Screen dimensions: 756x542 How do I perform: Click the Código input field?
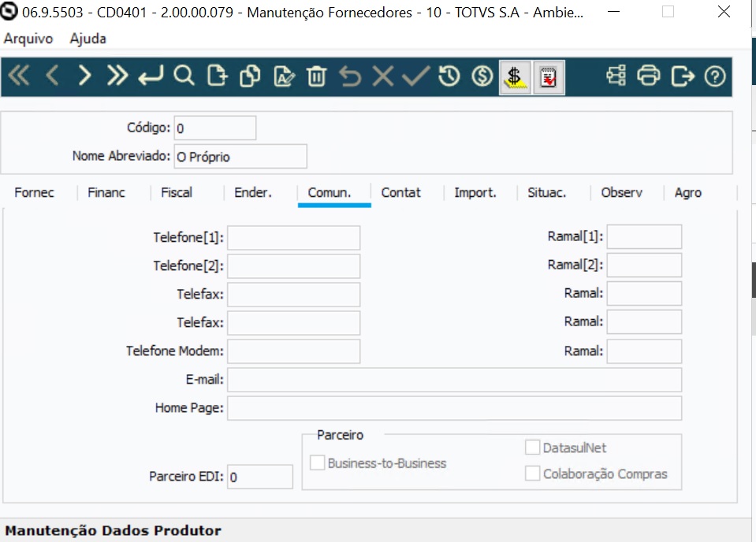click(x=215, y=128)
